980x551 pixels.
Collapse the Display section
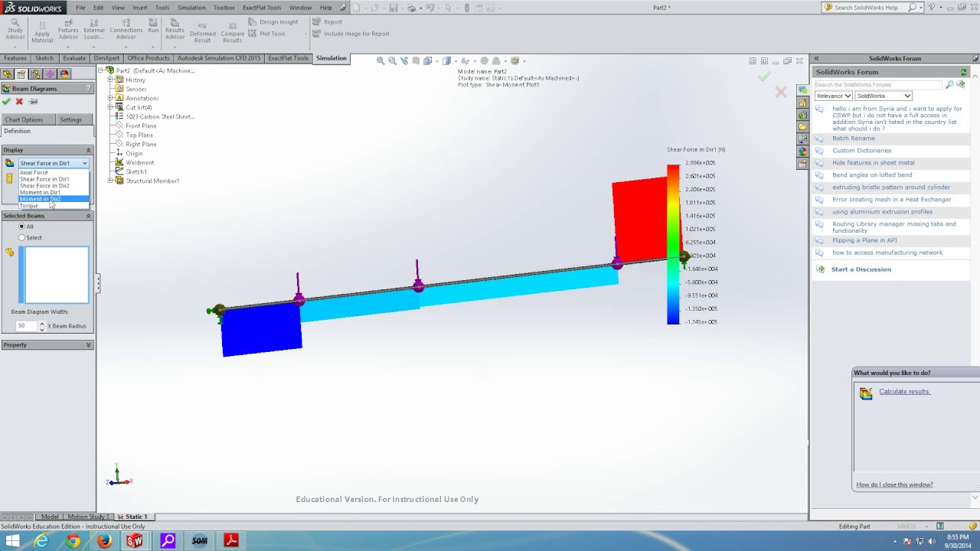88,150
